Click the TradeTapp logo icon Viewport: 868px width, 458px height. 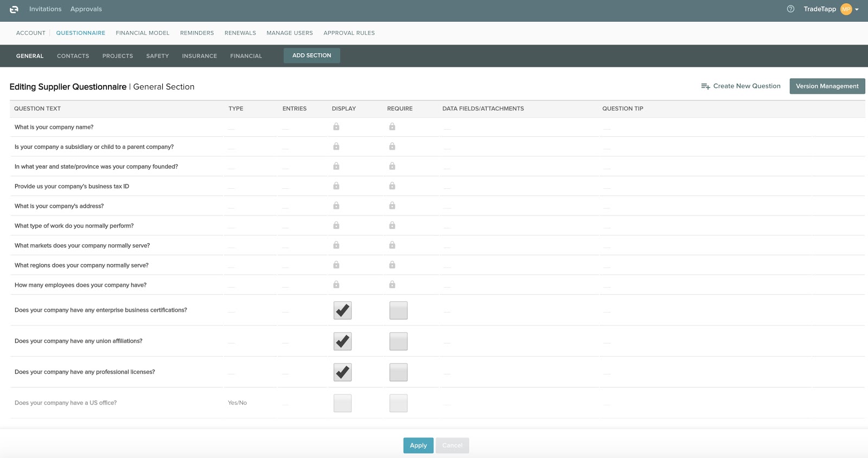pos(14,9)
